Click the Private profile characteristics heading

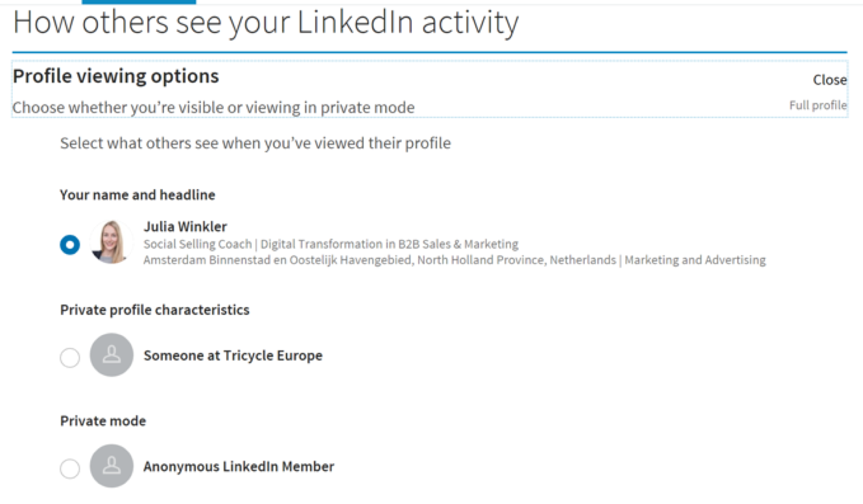[x=155, y=310]
